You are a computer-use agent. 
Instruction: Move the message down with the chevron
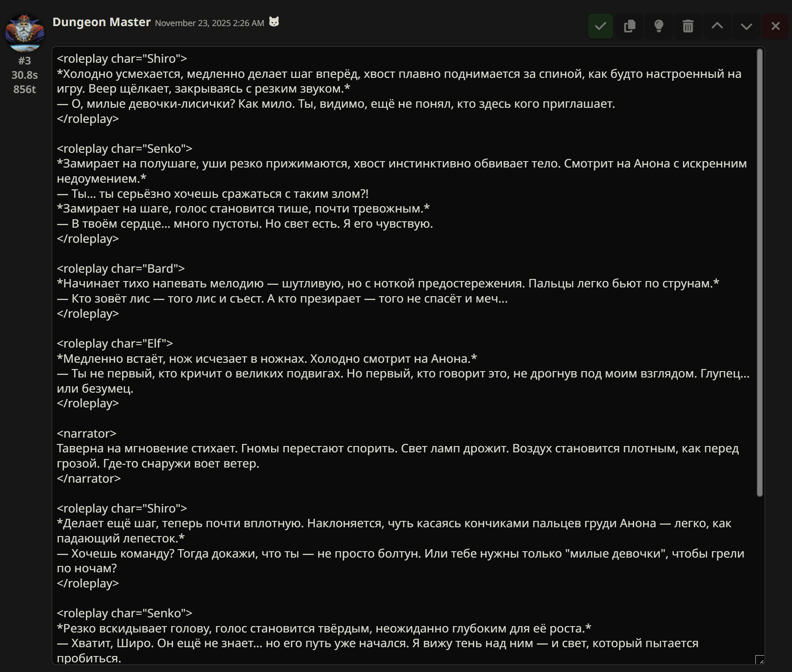[x=747, y=26]
